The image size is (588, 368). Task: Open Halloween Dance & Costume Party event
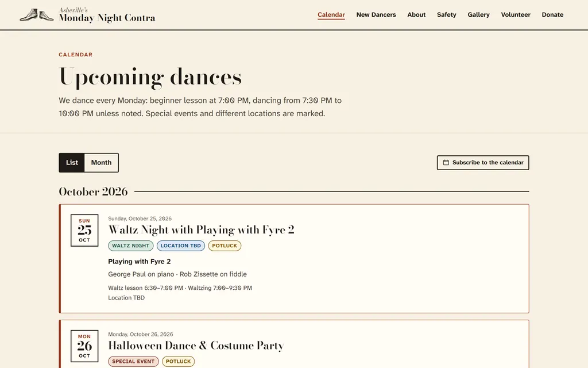196,346
